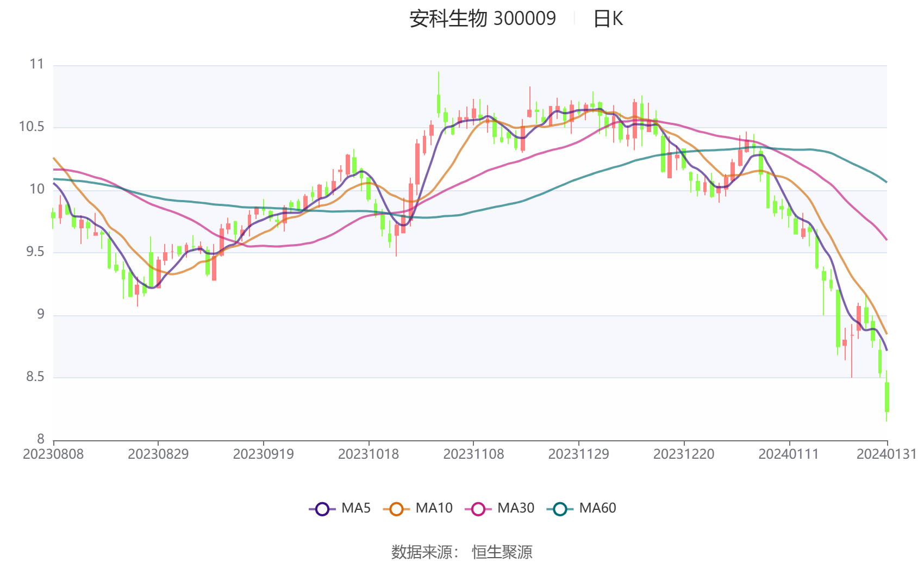Click the pink MA30 legend circle marker

click(x=478, y=509)
